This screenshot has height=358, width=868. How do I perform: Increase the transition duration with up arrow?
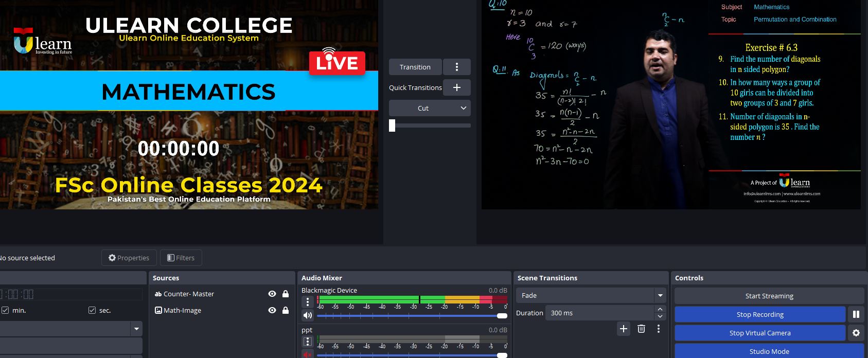click(x=660, y=309)
